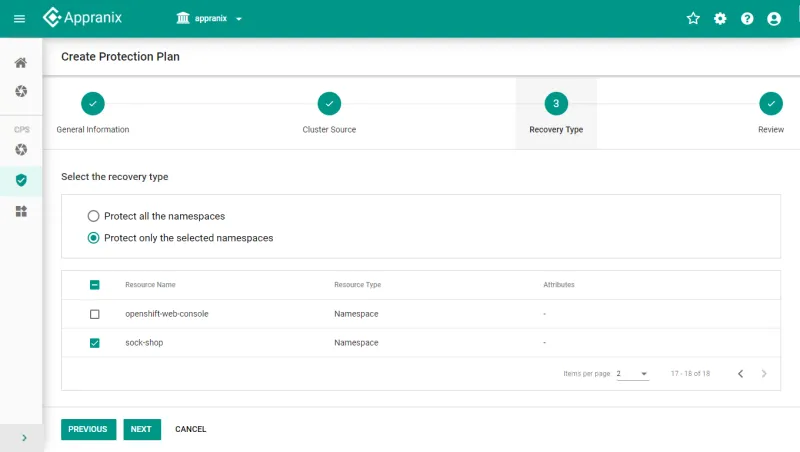Go to General Information step

click(x=93, y=103)
